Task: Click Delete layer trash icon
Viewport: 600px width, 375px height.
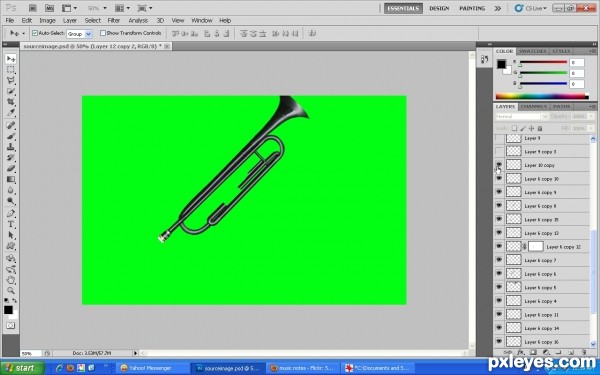Action: [584, 352]
